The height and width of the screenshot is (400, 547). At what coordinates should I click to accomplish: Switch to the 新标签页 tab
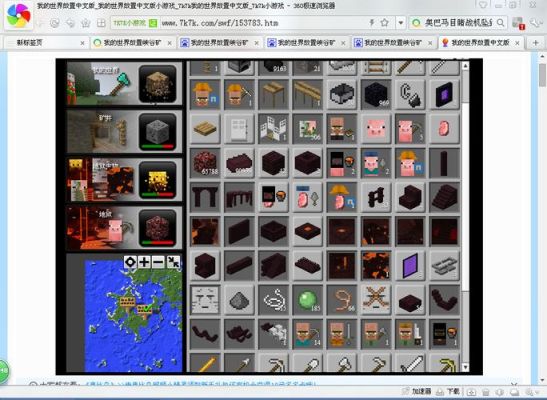(47, 43)
